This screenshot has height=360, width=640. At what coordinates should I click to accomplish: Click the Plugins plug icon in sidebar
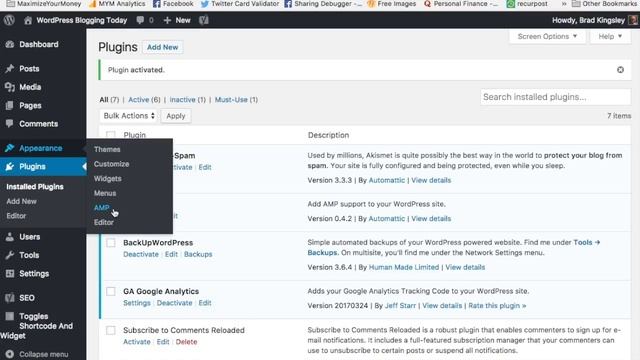[10, 167]
